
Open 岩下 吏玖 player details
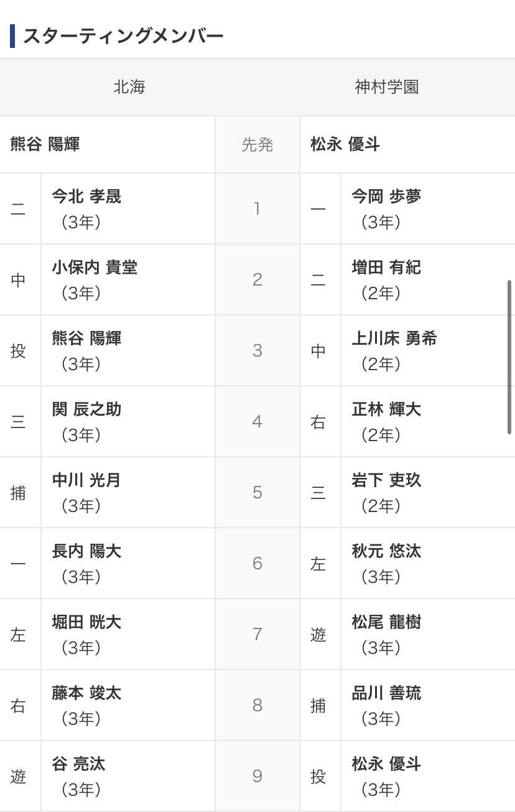click(386, 480)
